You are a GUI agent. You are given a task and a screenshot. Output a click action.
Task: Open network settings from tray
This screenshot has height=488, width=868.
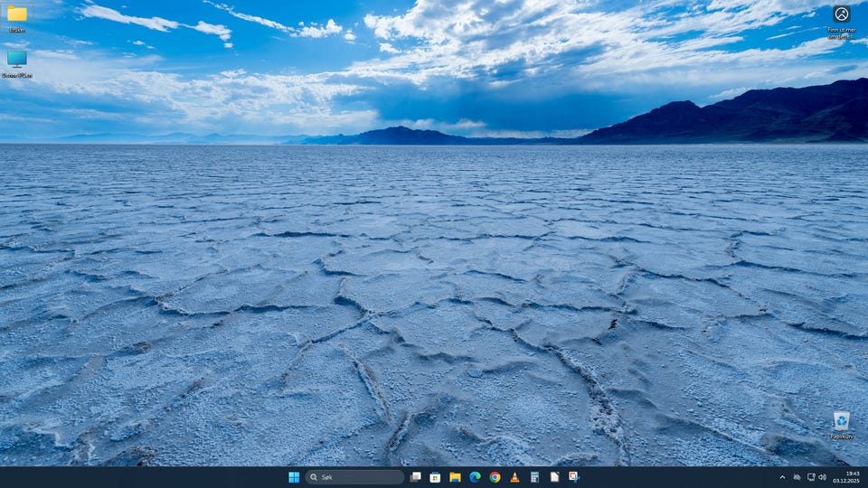[811, 477]
